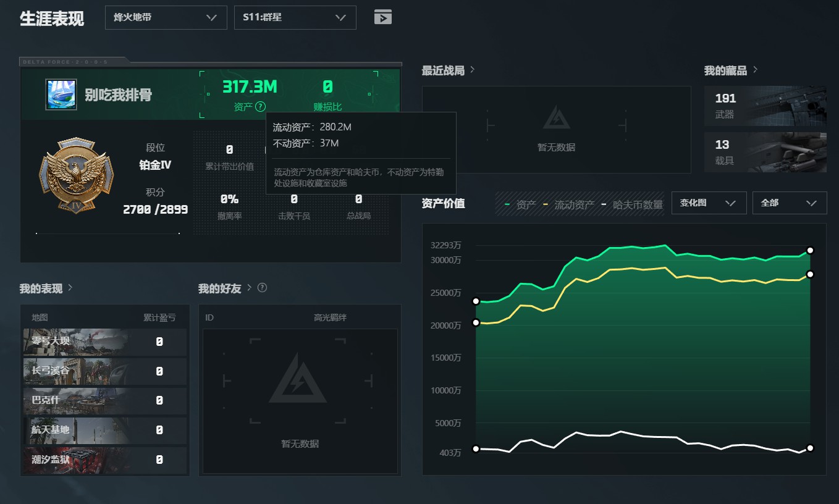Select the 巴克什 map row
Viewport: 839px width, 504px height.
[104, 401]
